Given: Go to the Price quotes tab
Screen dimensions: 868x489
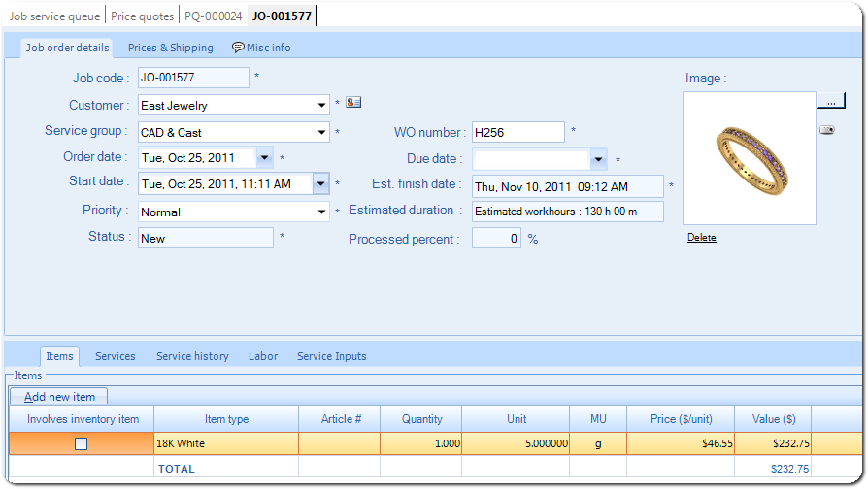Looking at the screenshot, I should click(x=143, y=16).
